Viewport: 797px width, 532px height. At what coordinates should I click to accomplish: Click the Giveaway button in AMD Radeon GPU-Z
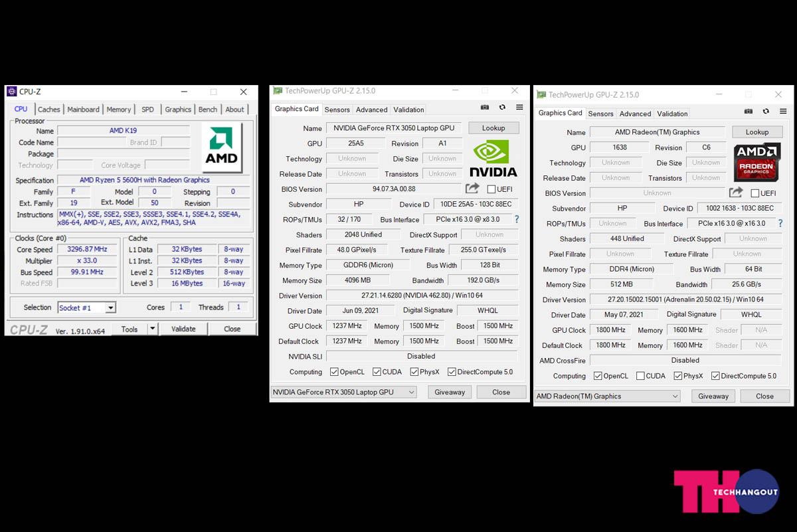tap(713, 396)
